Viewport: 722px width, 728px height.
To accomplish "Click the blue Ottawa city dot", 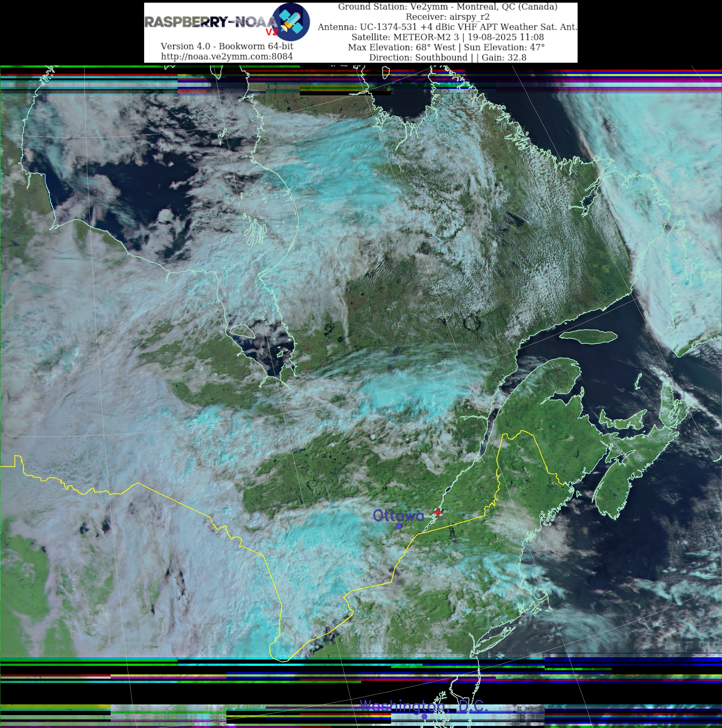I will click(x=399, y=526).
